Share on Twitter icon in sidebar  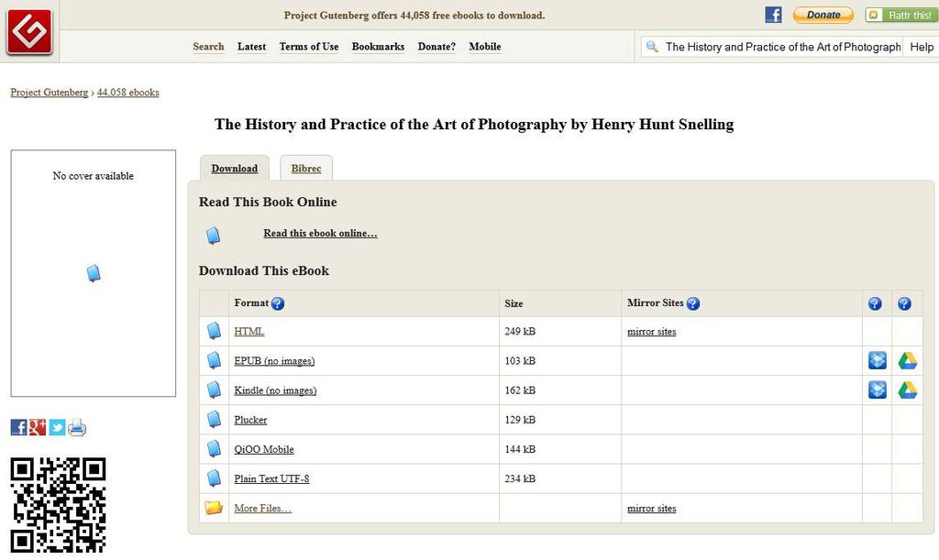57,427
